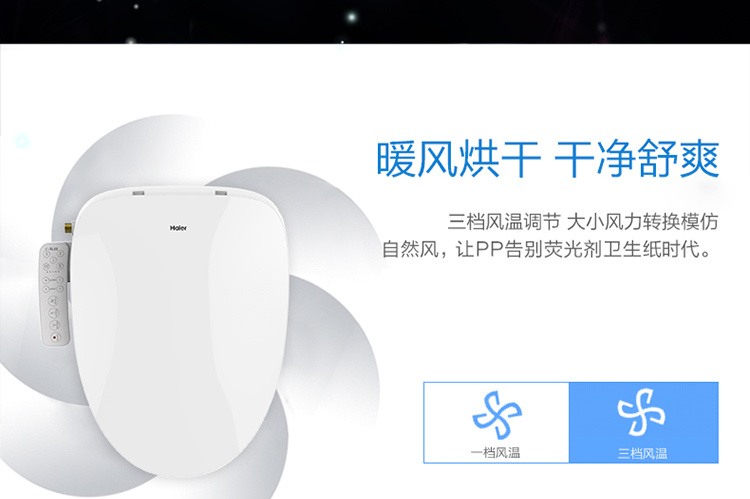Image resolution: width=750 pixels, height=499 pixels.
Task: Click the 暖风烘干 干净舒爽 headline
Action: coord(548,159)
